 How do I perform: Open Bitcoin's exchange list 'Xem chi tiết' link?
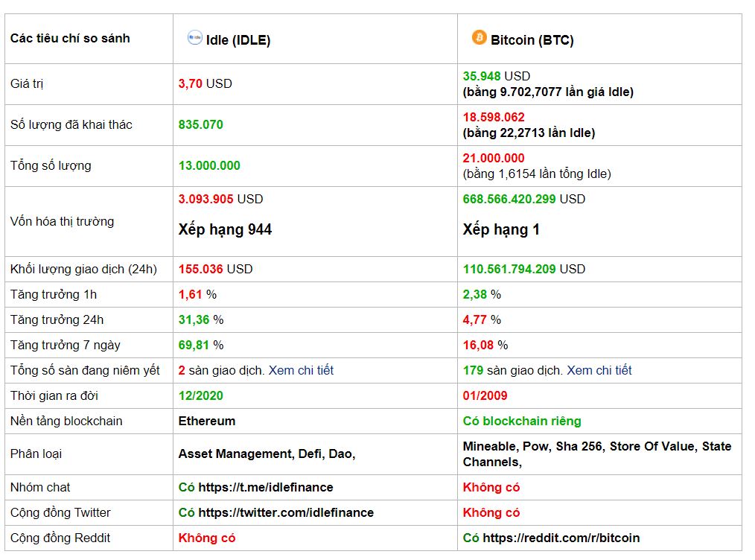599,370
